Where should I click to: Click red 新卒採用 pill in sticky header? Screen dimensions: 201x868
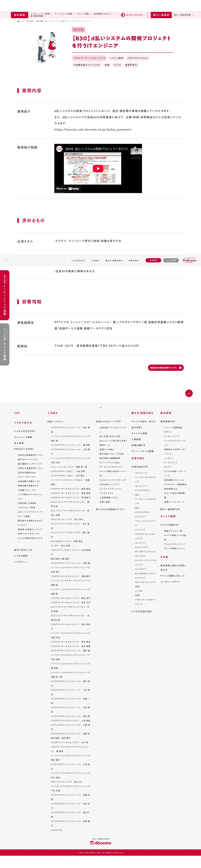tap(153, 260)
